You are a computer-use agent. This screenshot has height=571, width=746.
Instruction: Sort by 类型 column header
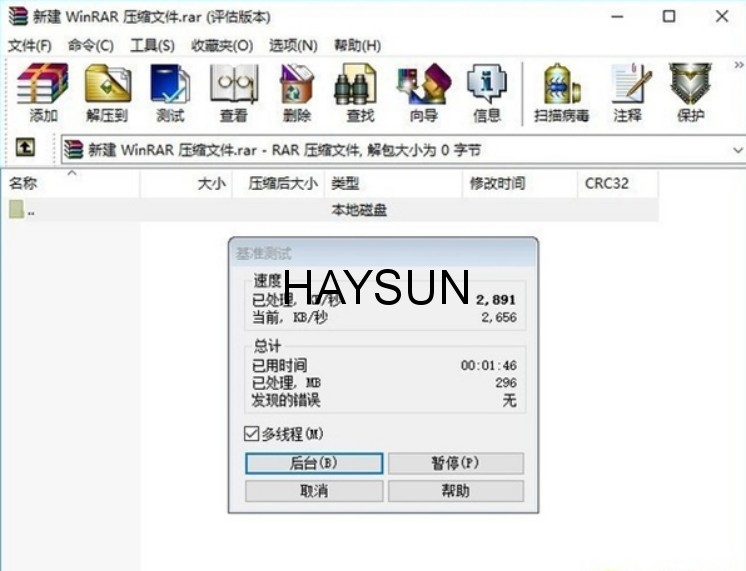point(393,183)
